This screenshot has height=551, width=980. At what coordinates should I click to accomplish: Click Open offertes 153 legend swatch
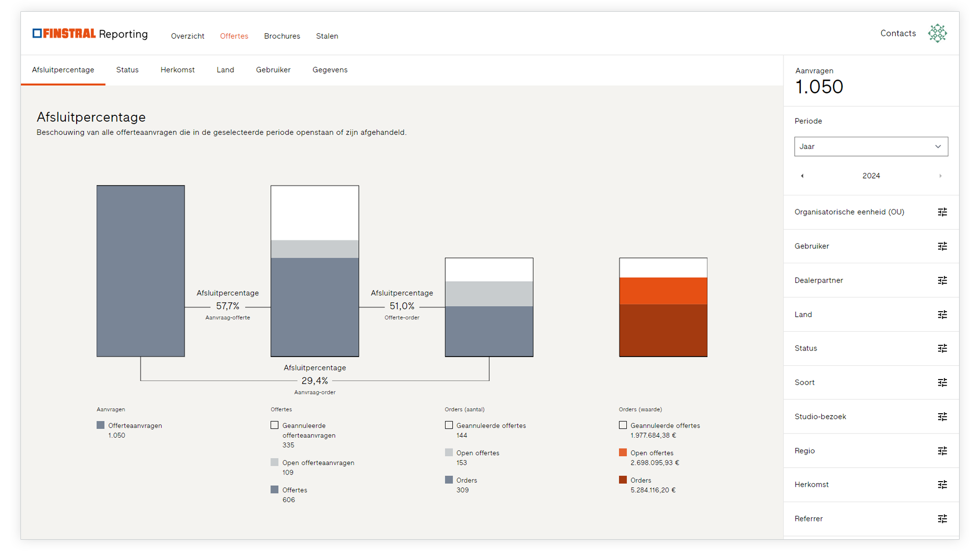(x=449, y=453)
